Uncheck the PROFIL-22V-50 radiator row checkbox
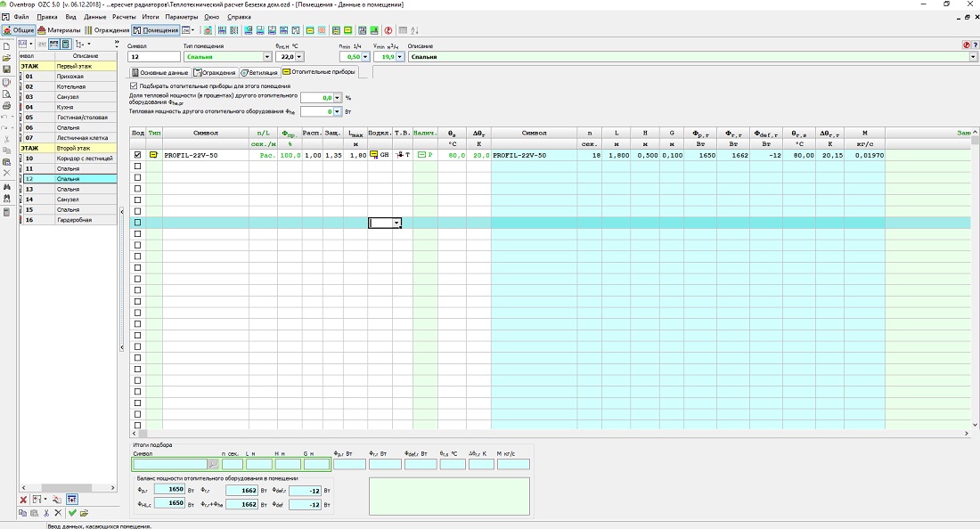 [x=137, y=155]
